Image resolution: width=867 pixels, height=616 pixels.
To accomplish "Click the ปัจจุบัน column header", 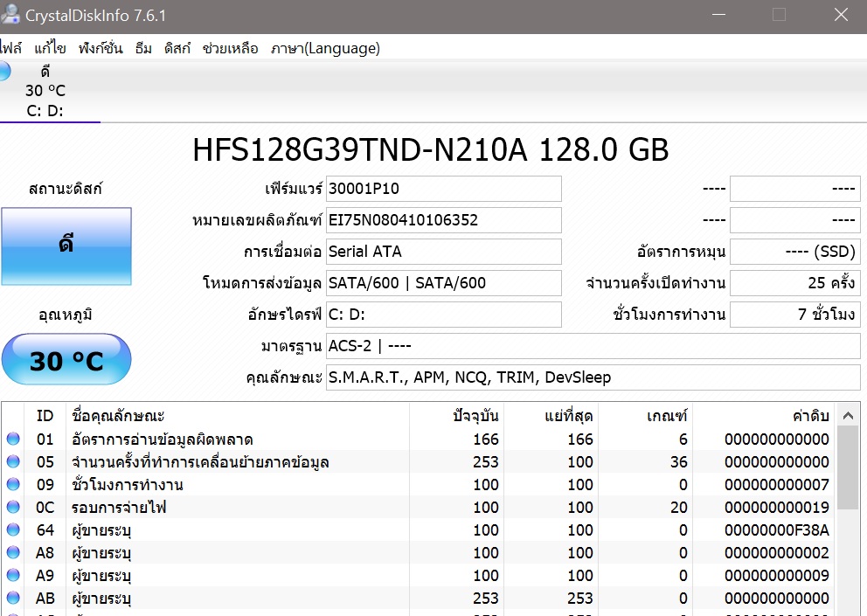I will click(x=457, y=416).
